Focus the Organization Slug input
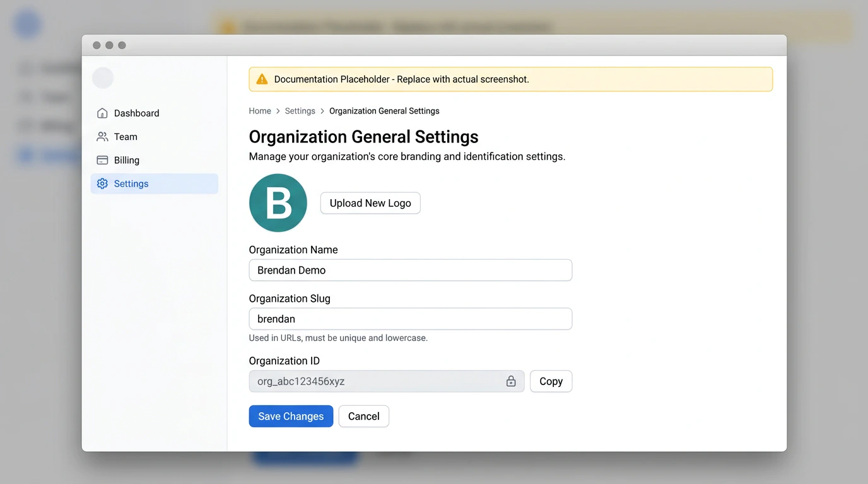 pos(410,319)
